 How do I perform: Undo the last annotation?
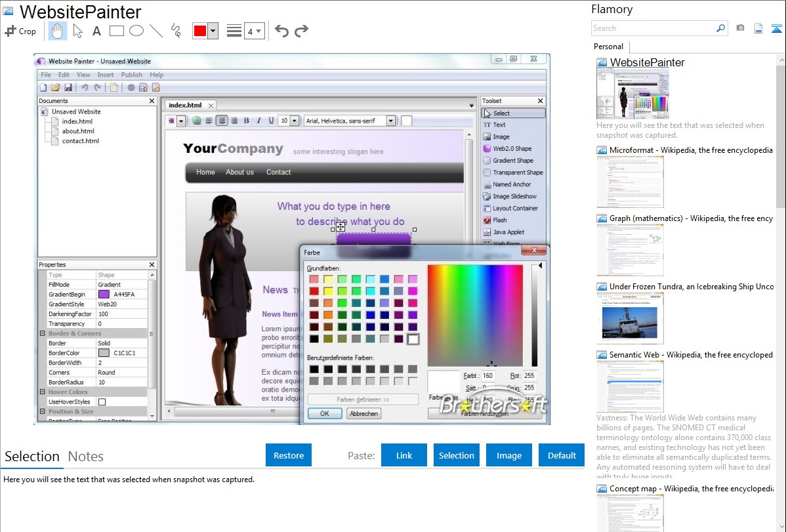click(281, 31)
